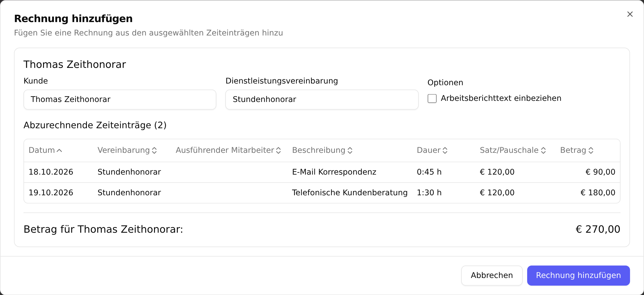Sort table by Satz/Pauschale column

(513, 150)
